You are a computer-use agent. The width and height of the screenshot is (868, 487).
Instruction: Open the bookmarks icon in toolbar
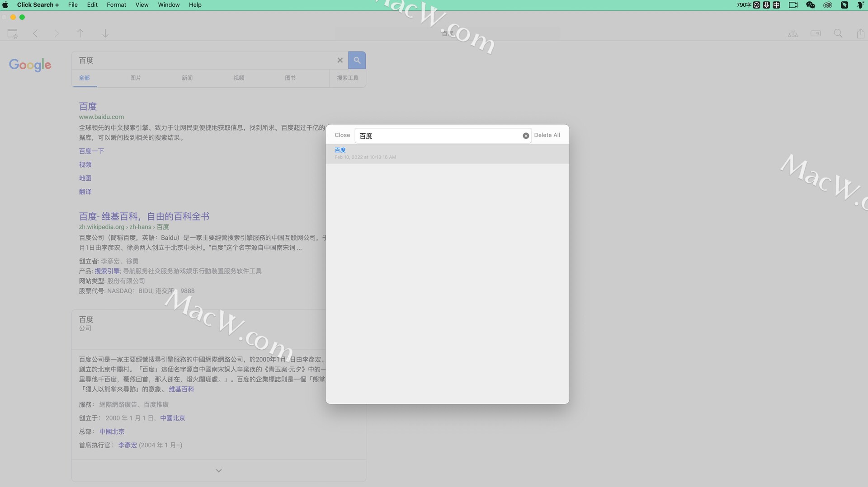[13, 33]
